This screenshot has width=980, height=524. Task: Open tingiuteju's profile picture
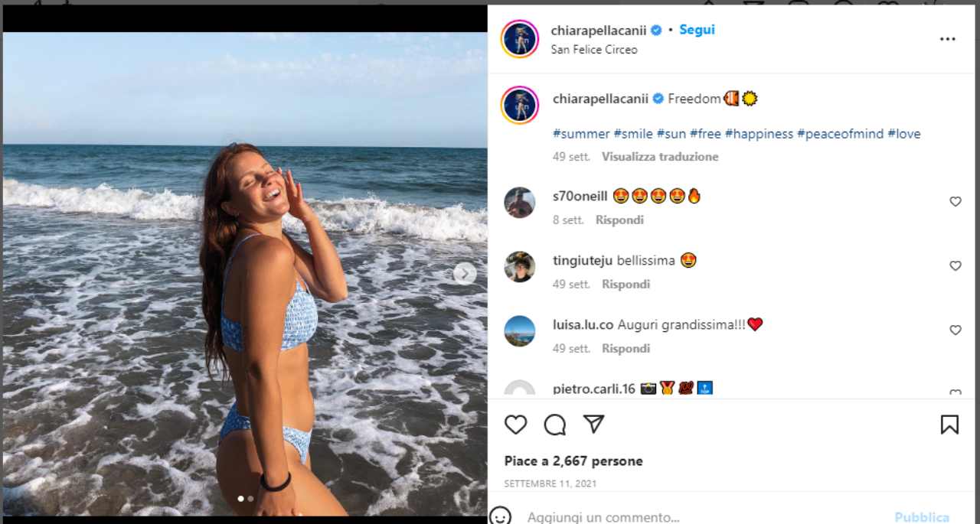click(520, 267)
